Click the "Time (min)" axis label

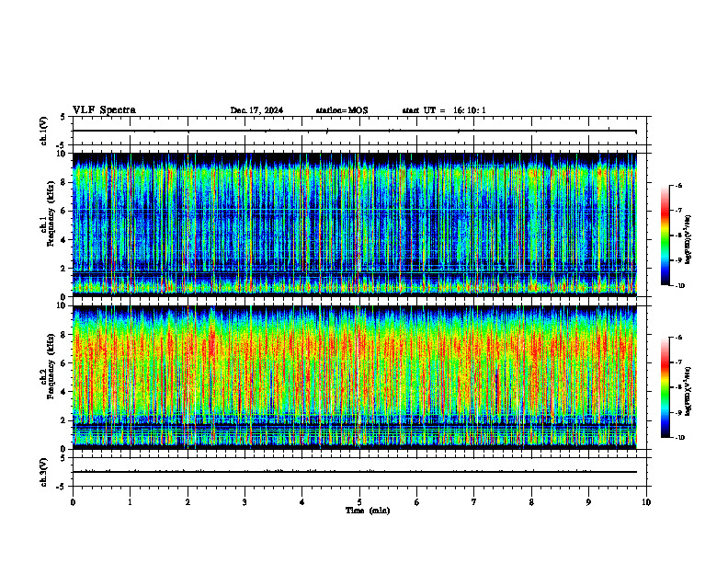[368, 511]
